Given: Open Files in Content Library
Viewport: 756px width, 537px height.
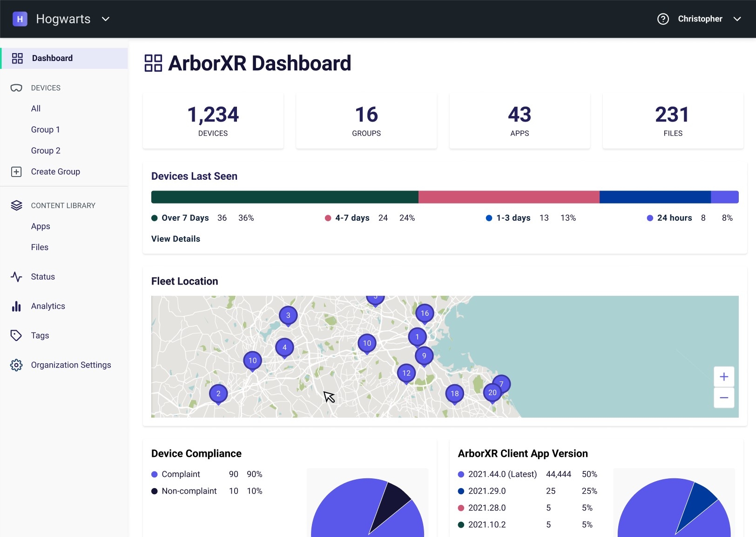Looking at the screenshot, I should (40, 247).
